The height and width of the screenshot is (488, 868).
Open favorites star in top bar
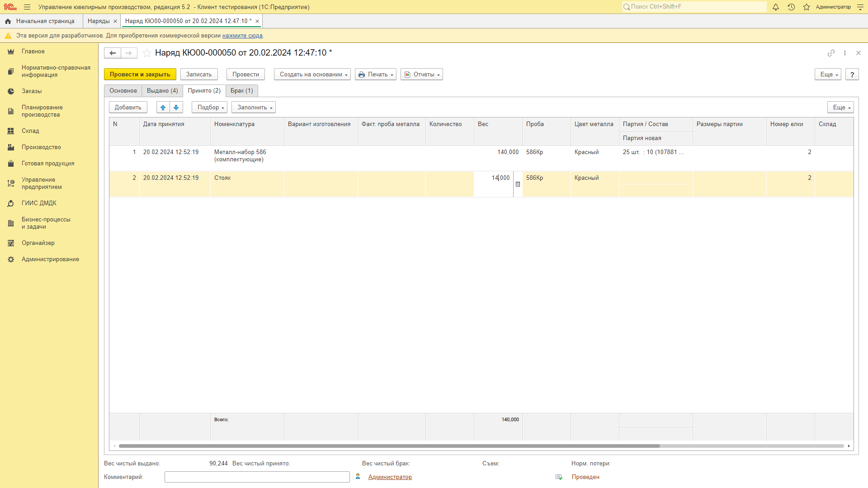[807, 7]
